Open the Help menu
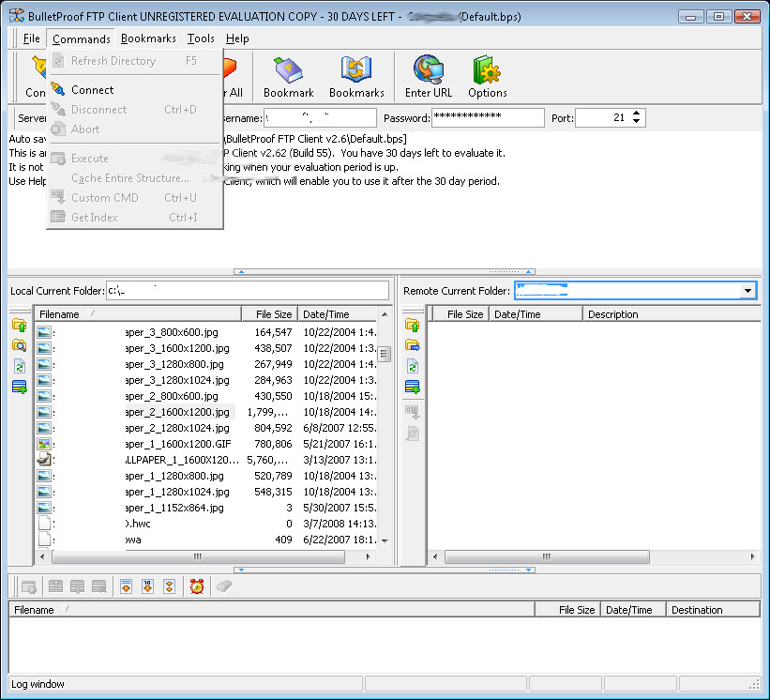 237,38
